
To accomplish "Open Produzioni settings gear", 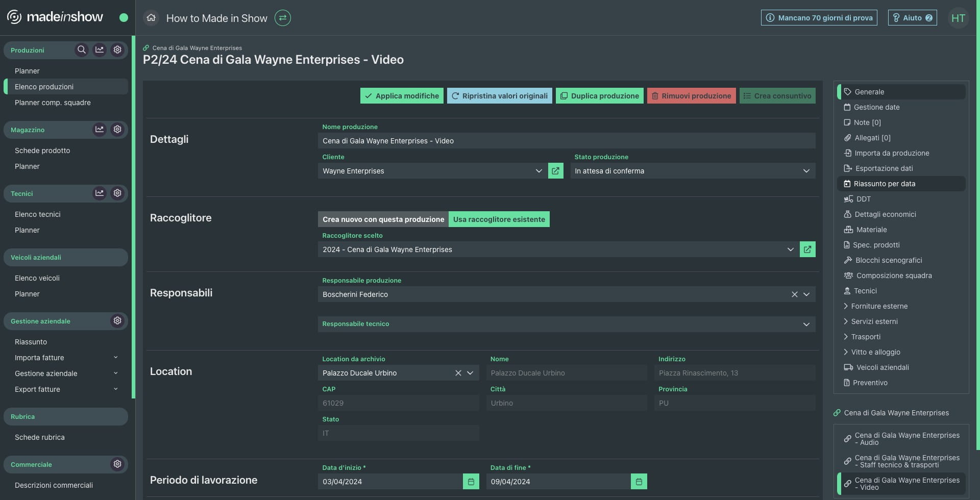I will point(117,50).
